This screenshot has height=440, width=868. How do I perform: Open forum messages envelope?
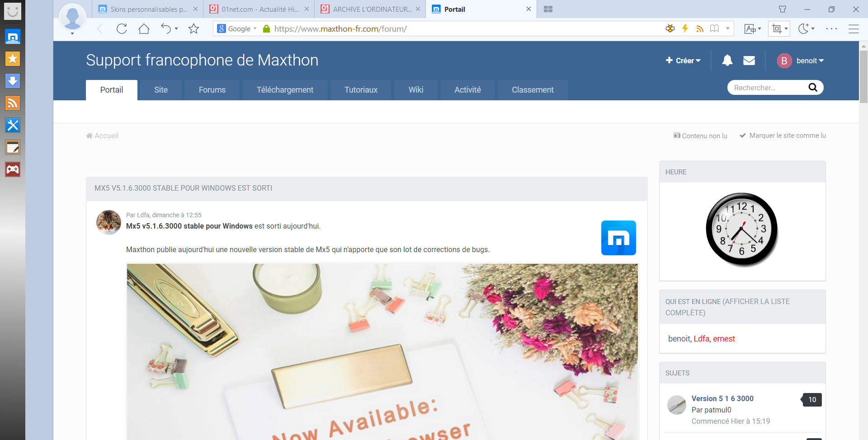point(749,60)
